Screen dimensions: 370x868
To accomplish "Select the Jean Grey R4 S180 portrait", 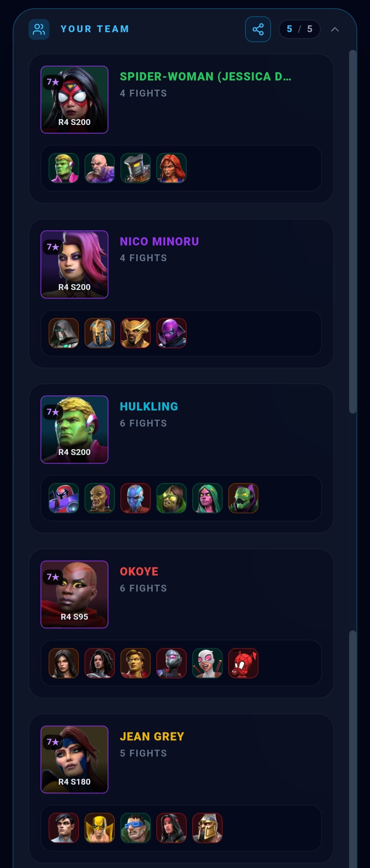I will coord(74,759).
